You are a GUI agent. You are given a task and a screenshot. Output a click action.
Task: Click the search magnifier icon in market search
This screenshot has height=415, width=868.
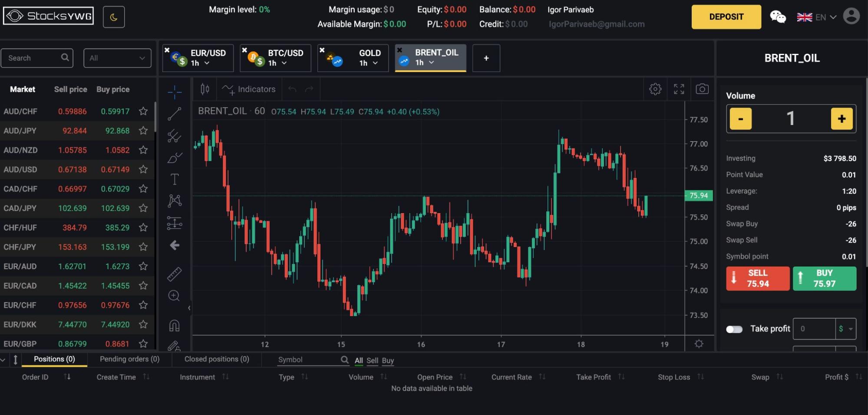coord(65,57)
